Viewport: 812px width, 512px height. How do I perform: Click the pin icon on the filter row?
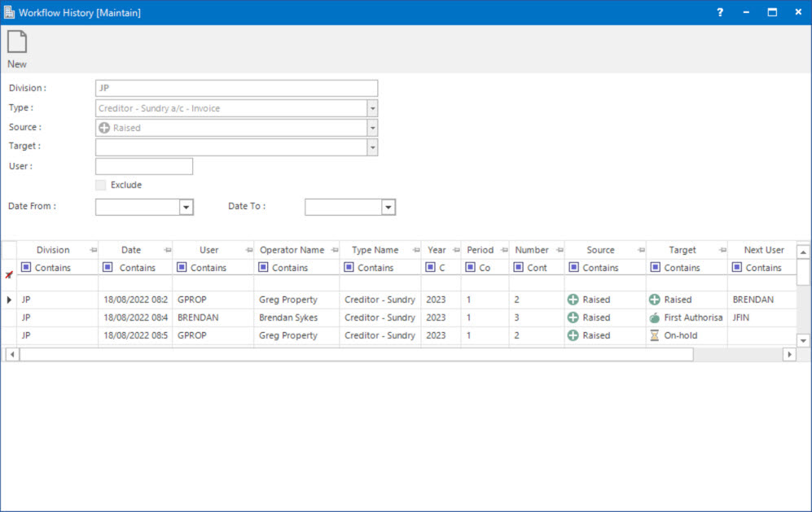(9, 274)
